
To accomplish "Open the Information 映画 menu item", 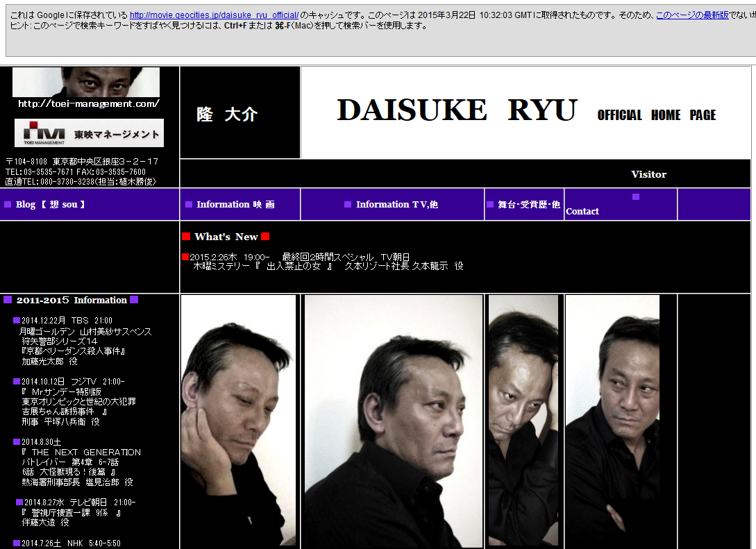I will pyautogui.click(x=235, y=204).
